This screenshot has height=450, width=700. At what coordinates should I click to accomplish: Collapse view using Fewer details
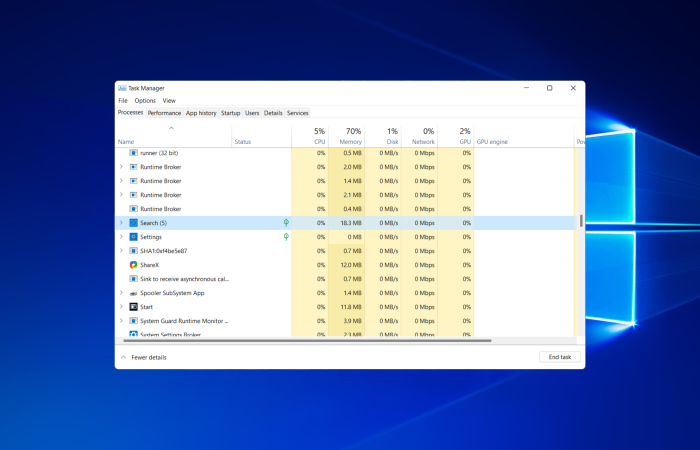[144, 357]
